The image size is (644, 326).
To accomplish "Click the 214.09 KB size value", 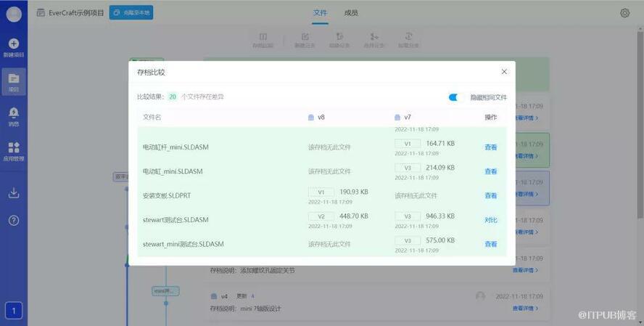I will pyautogui.click(x=440, y=168).
